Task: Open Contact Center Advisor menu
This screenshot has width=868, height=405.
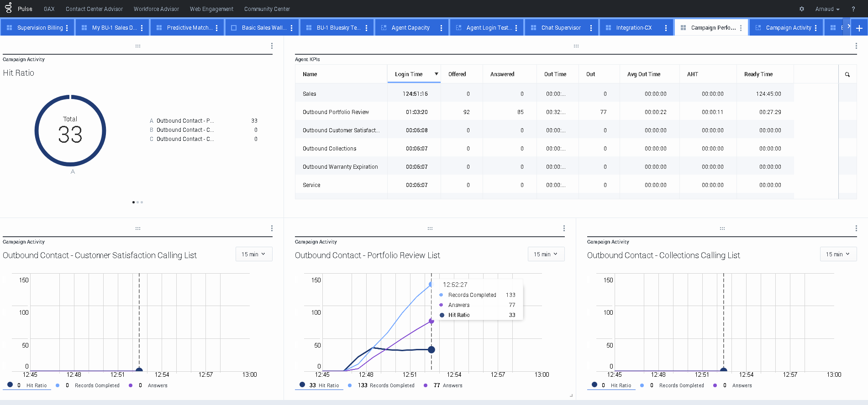Action: click(x=94, y=9)
